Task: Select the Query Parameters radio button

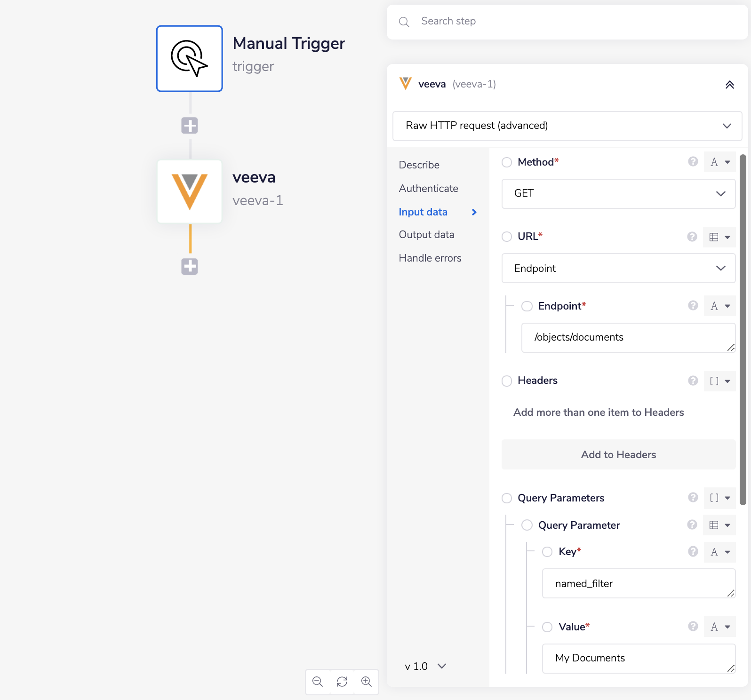Action: [x=507, y=498]
